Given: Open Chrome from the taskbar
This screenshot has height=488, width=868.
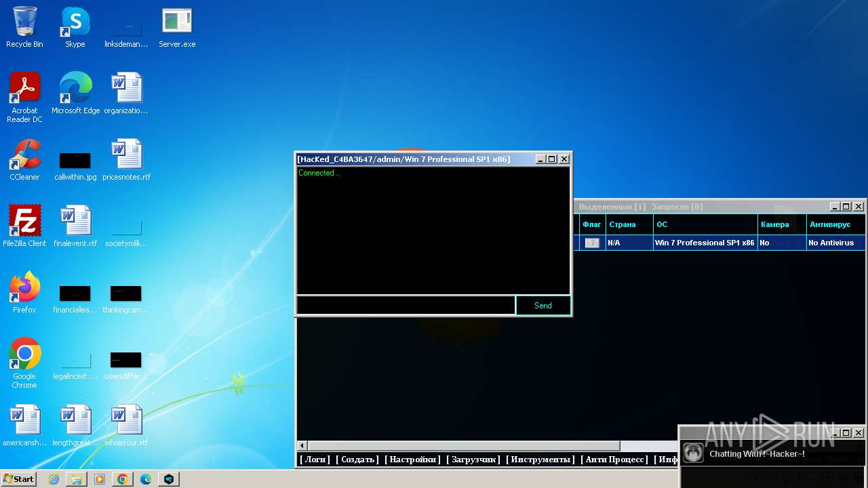Looking at the screenshot, I should pos(123,479).
